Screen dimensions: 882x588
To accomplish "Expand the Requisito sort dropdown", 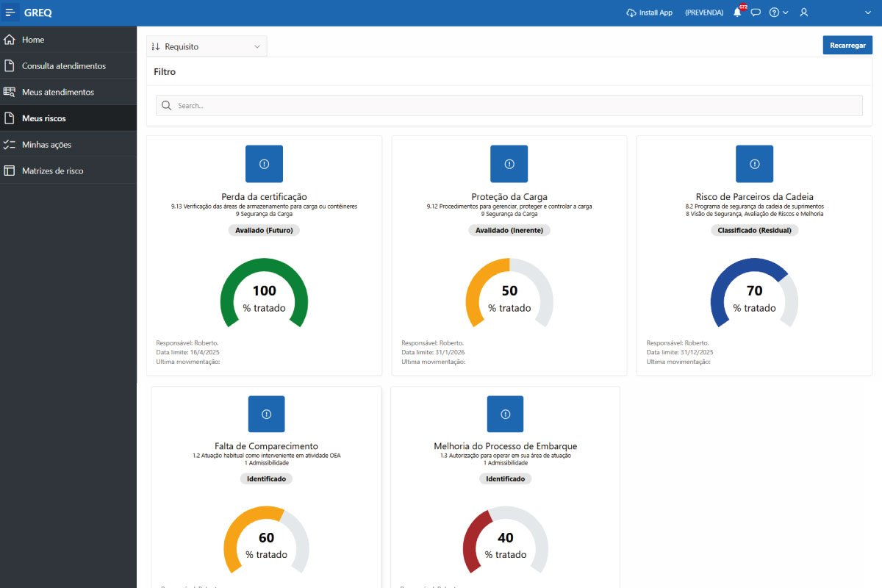I will point(207,46).
